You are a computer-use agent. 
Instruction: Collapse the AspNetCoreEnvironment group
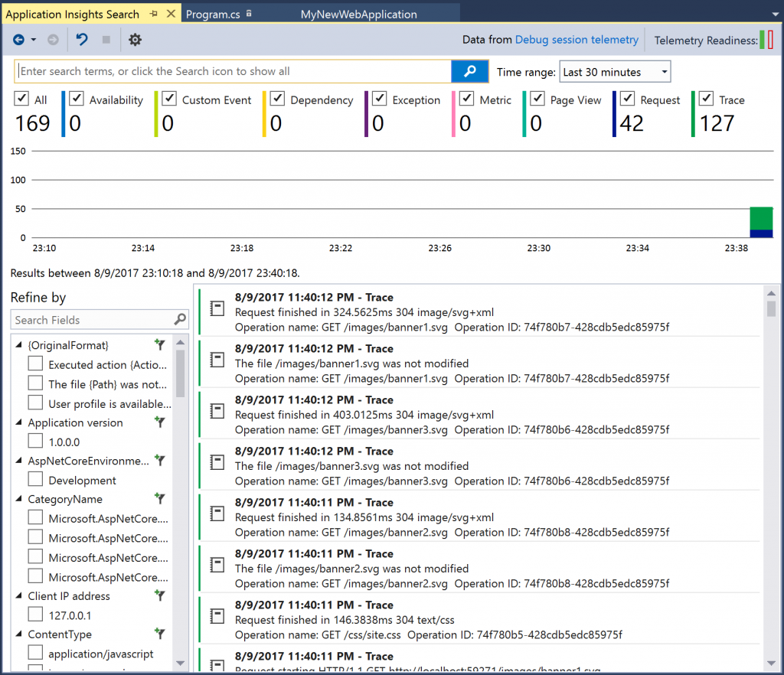click(x=19, y=460)
